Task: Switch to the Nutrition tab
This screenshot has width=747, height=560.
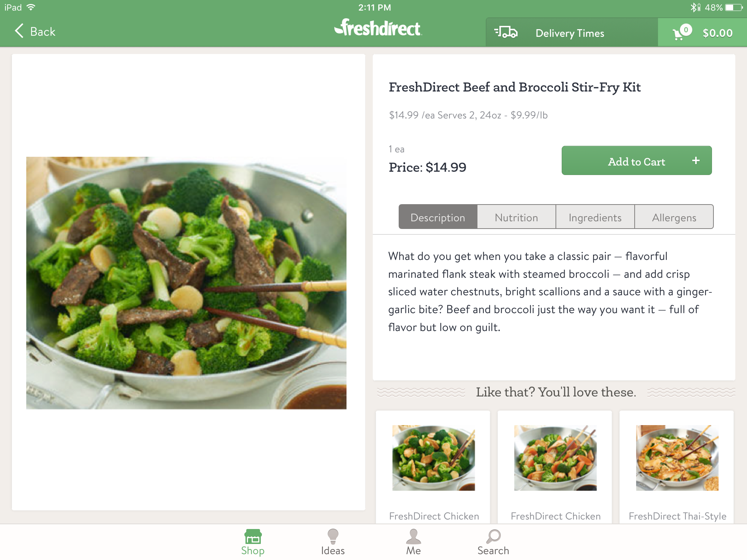Action: coord(516,217)
